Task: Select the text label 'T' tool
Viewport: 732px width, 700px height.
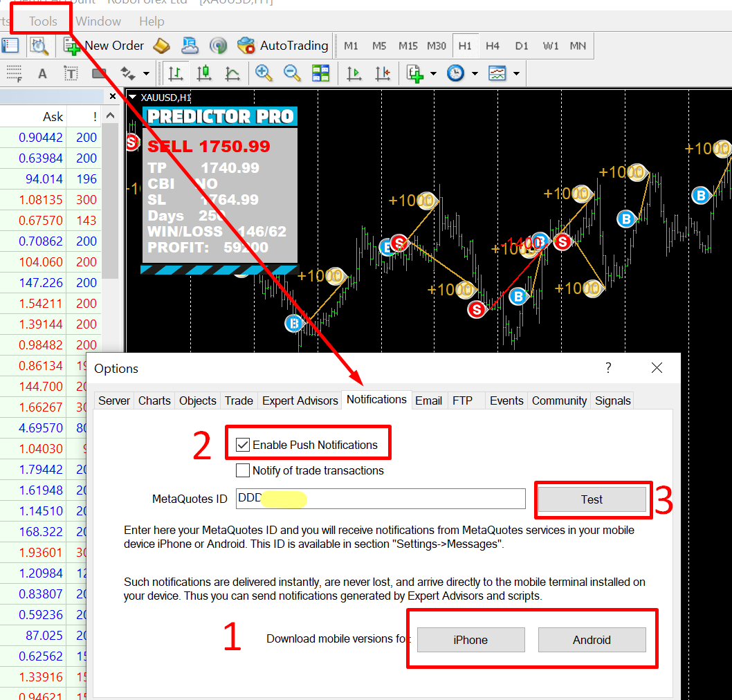Action: point(71,74)
